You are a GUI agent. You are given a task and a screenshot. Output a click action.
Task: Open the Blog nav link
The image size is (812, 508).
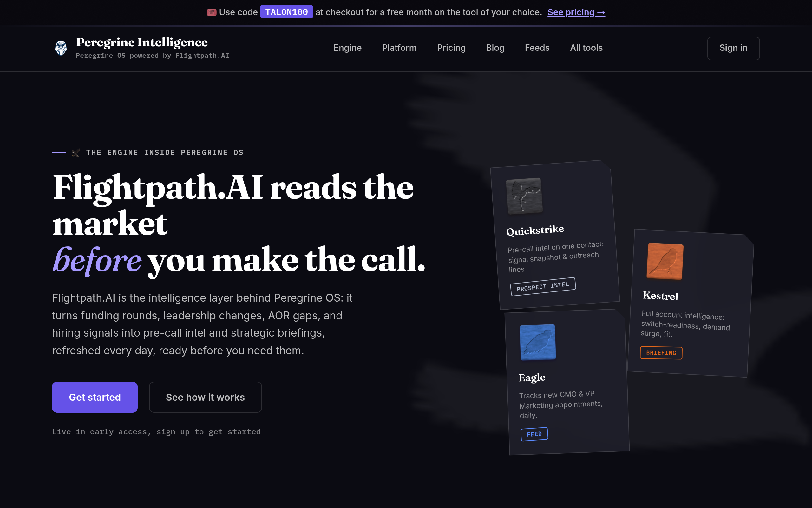pos(495,48)
